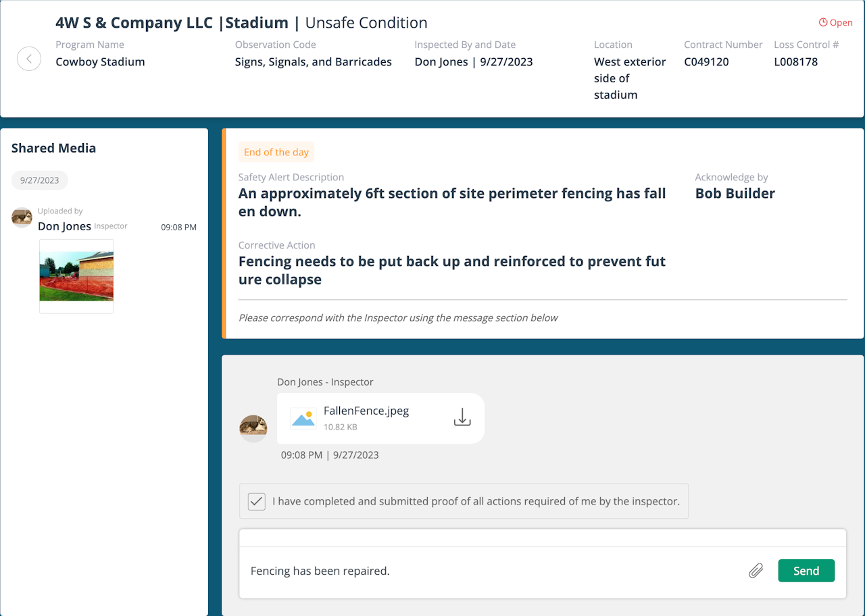This screenshot has width=865, height=616.
Task: Open the fallen fence photo thumbnail
Action: [76, 276]
